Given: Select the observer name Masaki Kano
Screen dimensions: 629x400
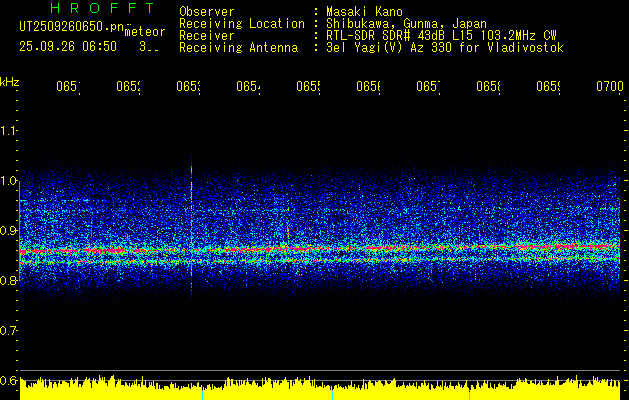Looking at the screenshot, I should 364,11.
